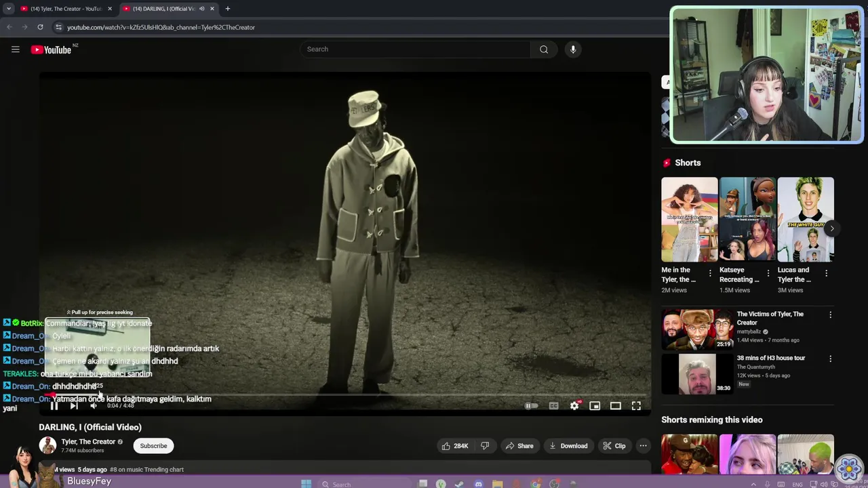Go to the YouTube home logo
The image size is (868, 488).
51,49
